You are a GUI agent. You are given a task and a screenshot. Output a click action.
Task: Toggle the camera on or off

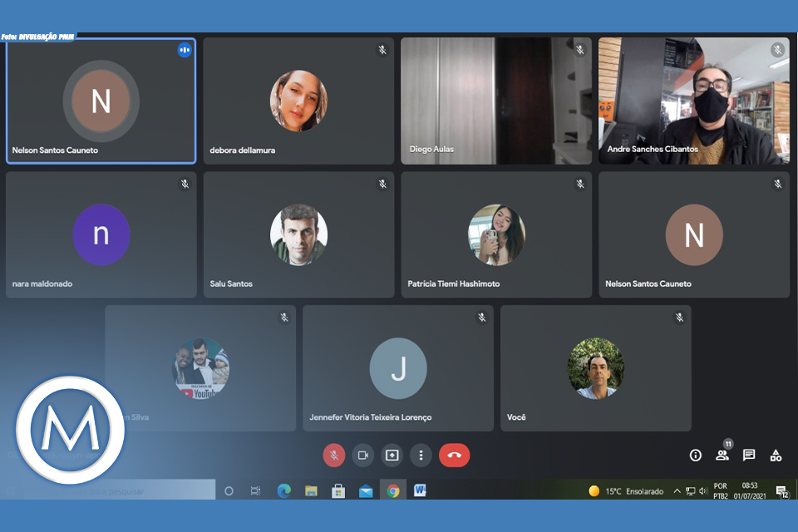click(x=362, y=456)
